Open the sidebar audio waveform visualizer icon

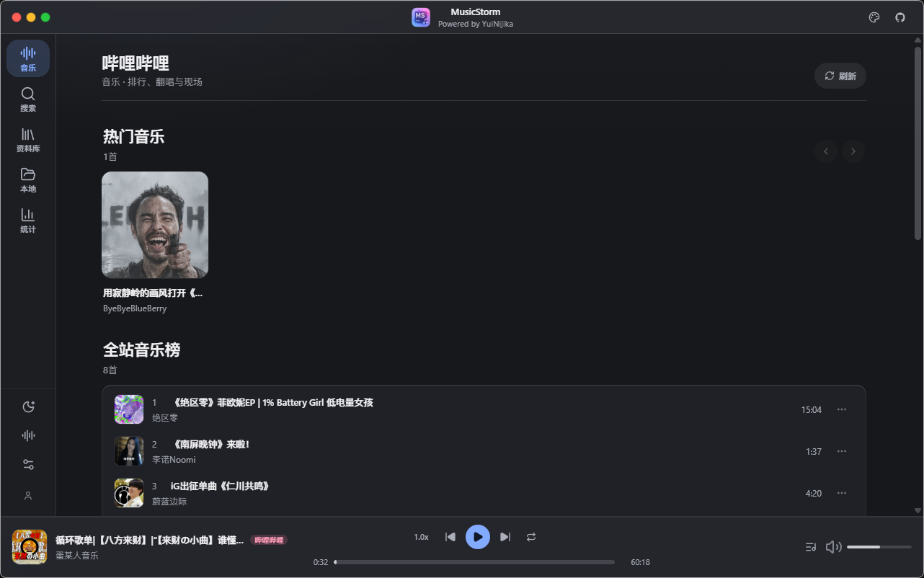(x=28, y=435)
